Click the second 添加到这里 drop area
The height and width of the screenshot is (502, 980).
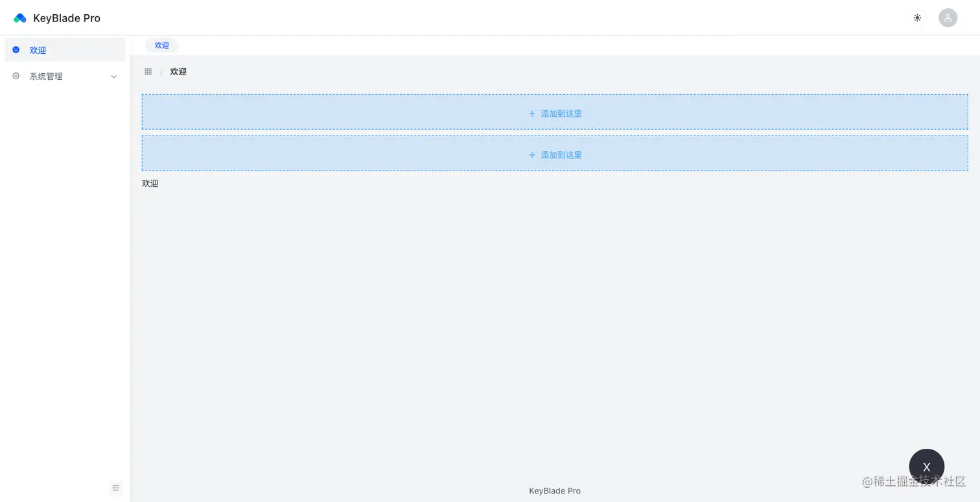pos(555,154)
